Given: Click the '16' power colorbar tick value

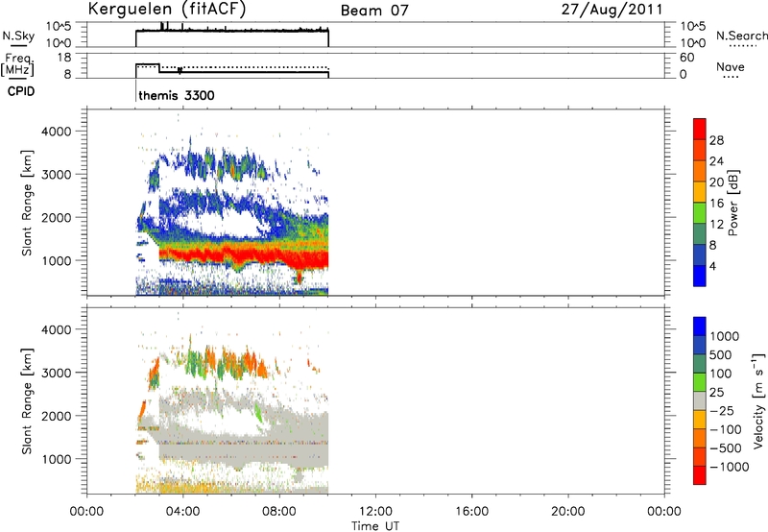Looking at the screenshot, I should [x=716, y=204].
